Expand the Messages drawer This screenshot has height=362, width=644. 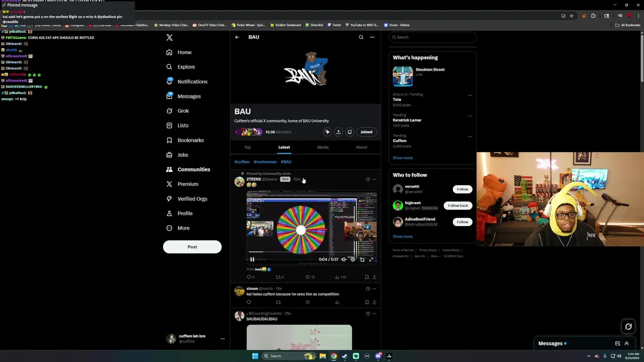coord(626,343)
